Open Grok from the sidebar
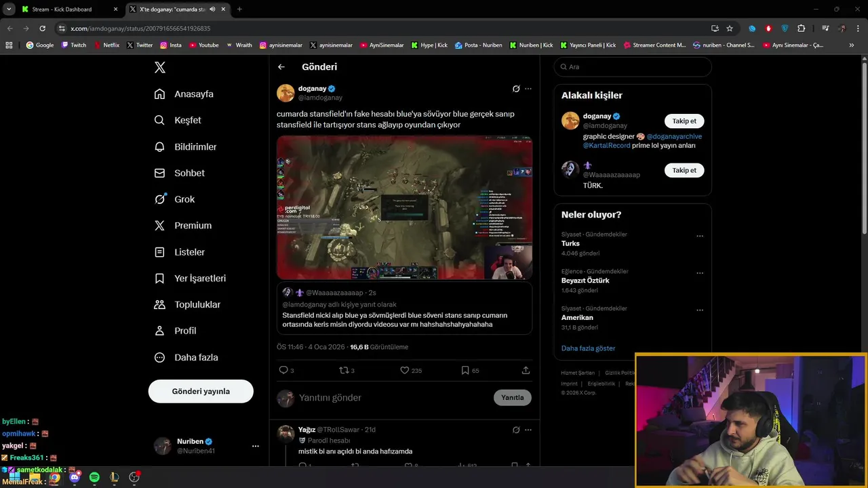Viewport: 868px width, 488px height. pyautogui.click(x=174, y=199)
